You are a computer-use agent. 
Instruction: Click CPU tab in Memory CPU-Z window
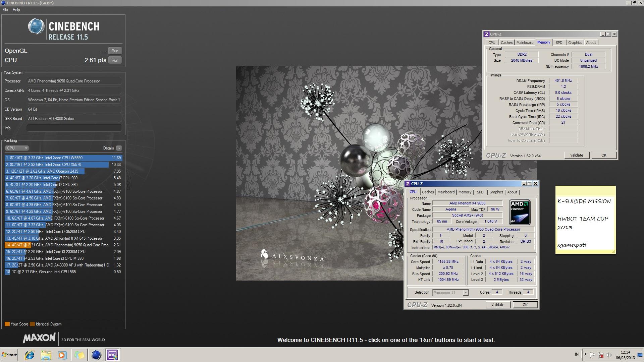pyautogui.click(x=492, y=43)
